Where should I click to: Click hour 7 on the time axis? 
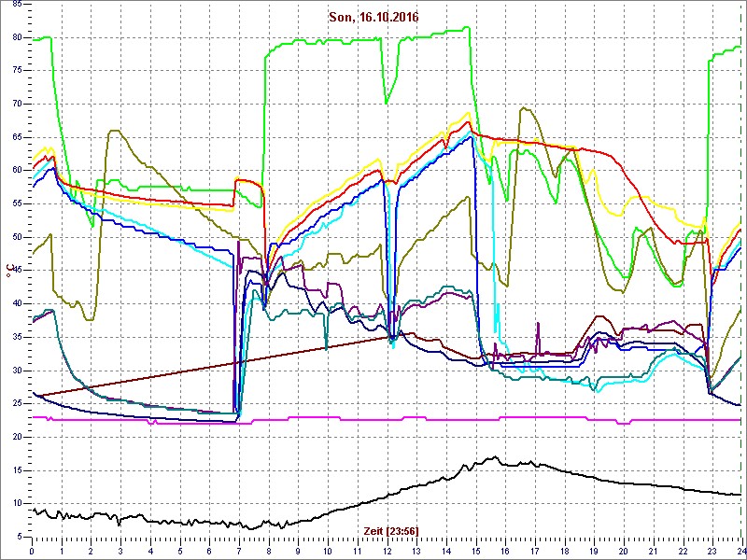(239, 551)
